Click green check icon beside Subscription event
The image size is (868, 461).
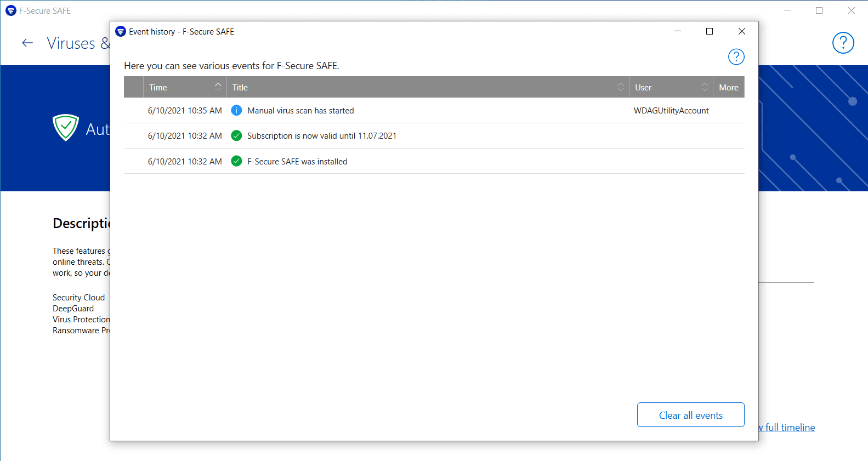[236, 135]
